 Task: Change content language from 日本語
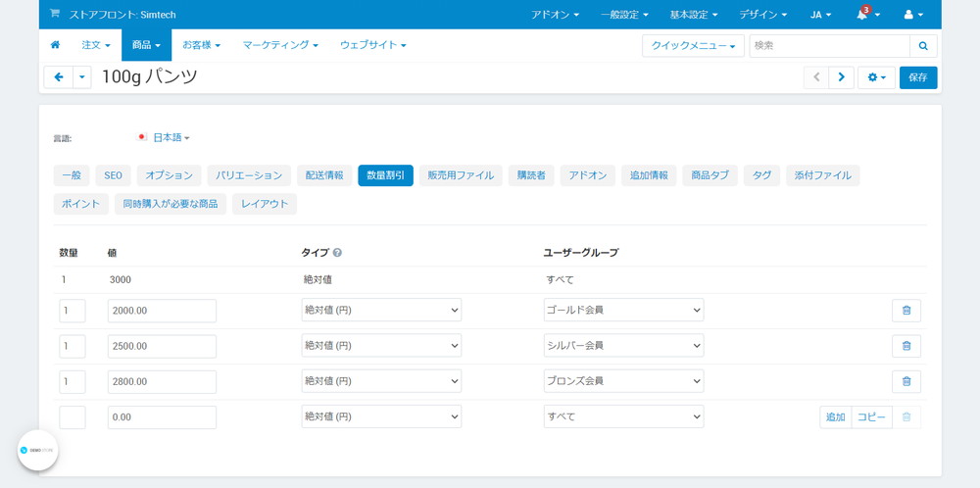pos(171,137)
